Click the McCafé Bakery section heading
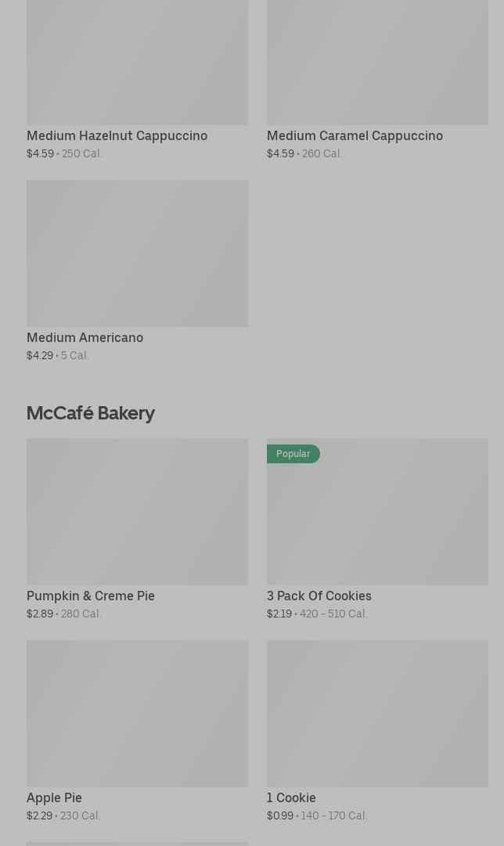Screen dimensions: 504x846 [x=91, y=412]
